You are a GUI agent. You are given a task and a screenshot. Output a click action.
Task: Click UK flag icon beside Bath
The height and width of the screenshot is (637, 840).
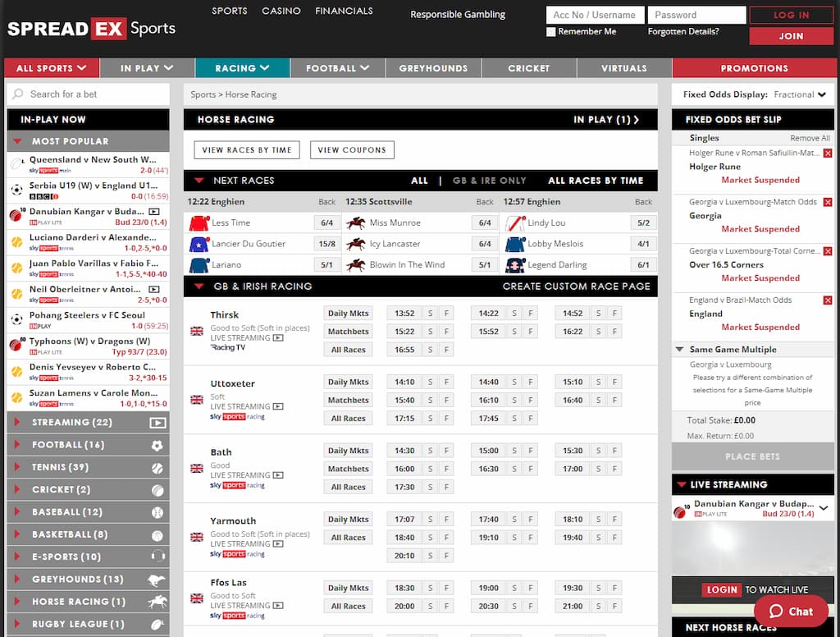[x=197, y=469]
